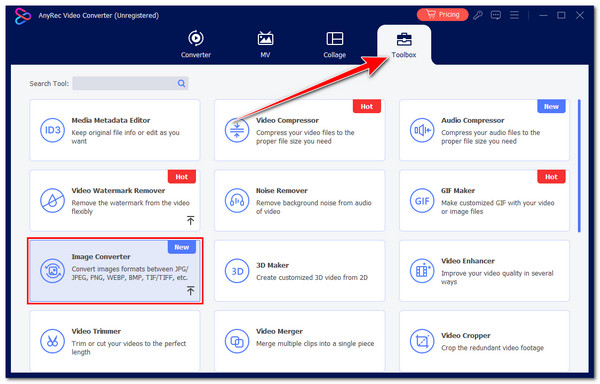600x384 pixels.
Task: Open the GIF Maker icon
Action: [x=422, y=200]
